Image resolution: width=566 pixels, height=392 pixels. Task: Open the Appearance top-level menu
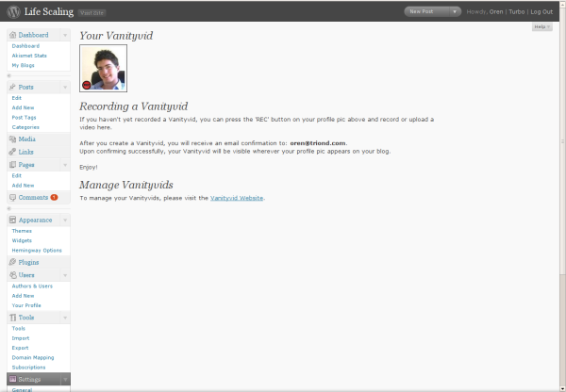pyautogui.click(x=36, y=220)
